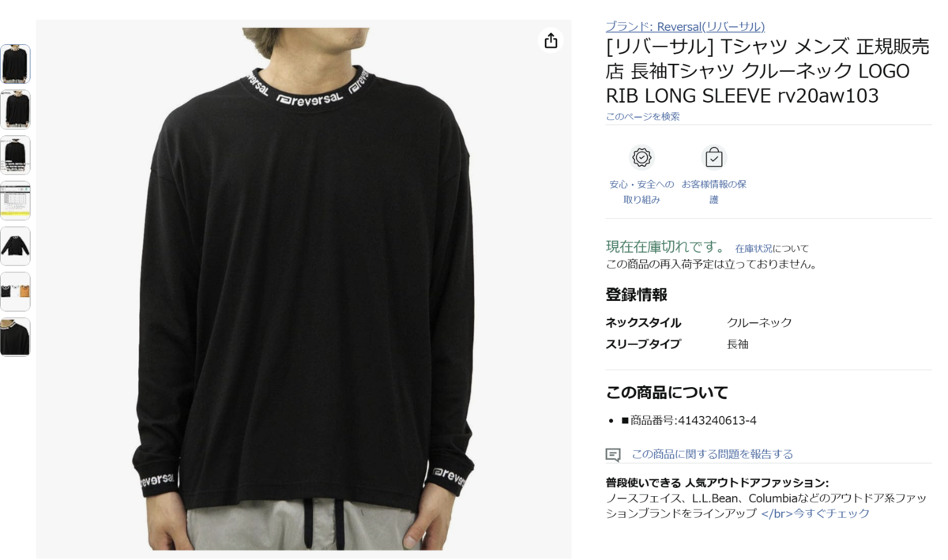Click the report issue speech bubble icon
The height and width of the screenshot is (560, 948).
click(x=613, y=455)
